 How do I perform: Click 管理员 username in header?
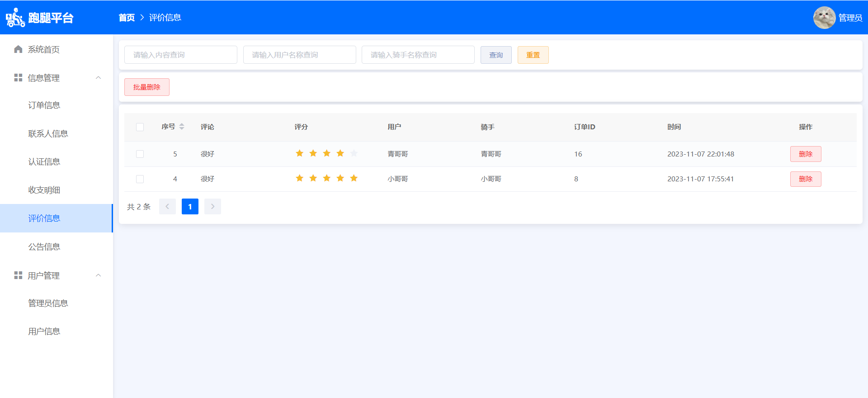tap(850, 18)
